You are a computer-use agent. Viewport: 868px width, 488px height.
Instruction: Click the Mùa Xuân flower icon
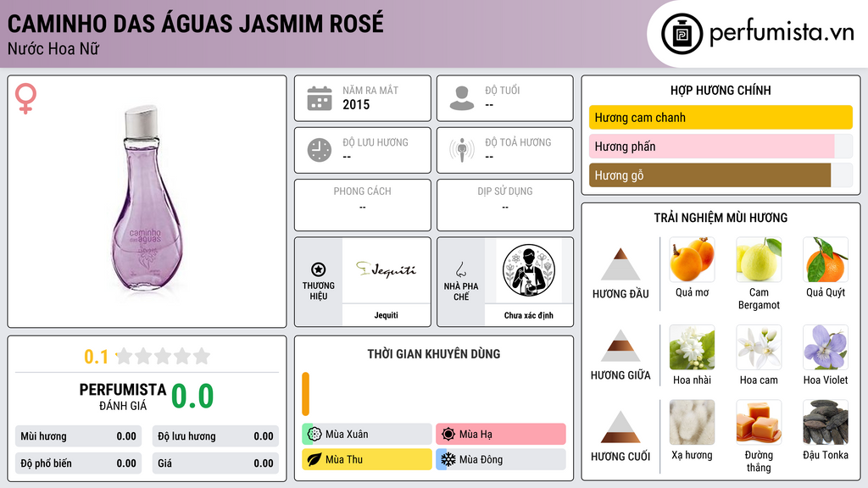pyautogui.click(x=314, y=435)
